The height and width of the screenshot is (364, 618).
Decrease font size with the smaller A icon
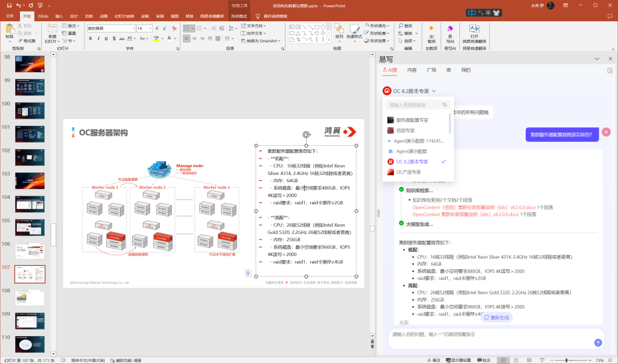click(x=165, y=29)
